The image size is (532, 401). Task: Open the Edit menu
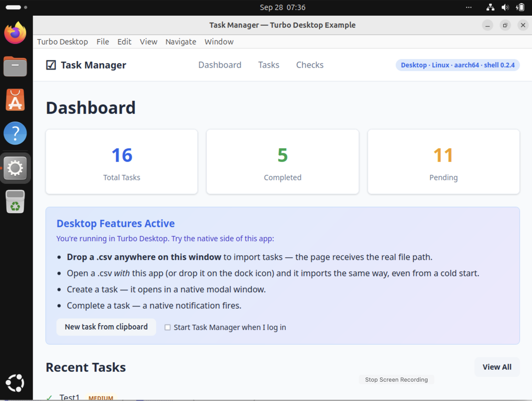point(124,42)
